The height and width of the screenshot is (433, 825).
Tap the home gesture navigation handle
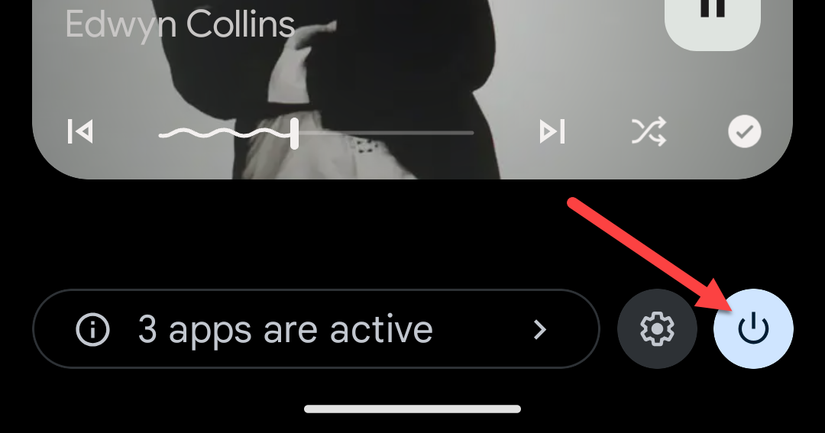[412, 409]
